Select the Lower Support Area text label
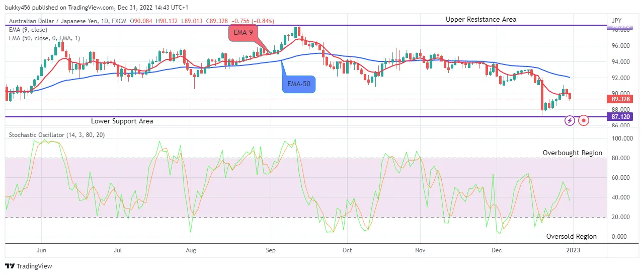The width and height of the screenshot is (644, 275). click(x=122, y=121)
